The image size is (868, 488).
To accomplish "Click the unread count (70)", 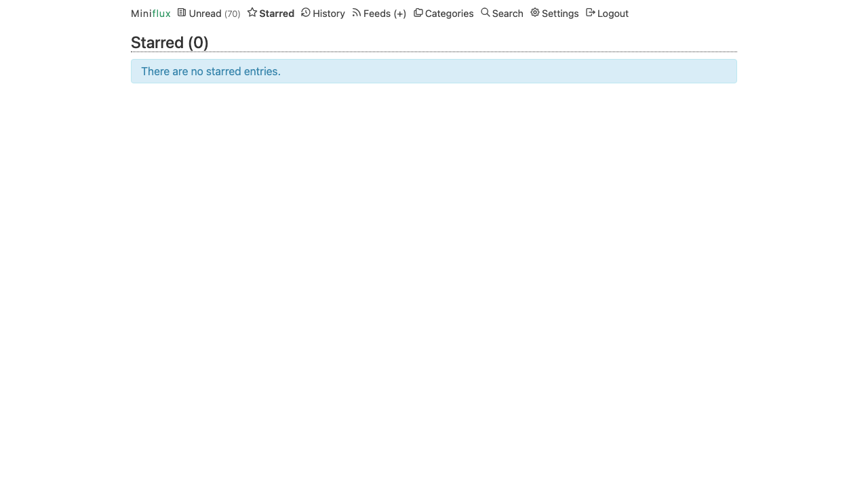I will click(233, 14).
